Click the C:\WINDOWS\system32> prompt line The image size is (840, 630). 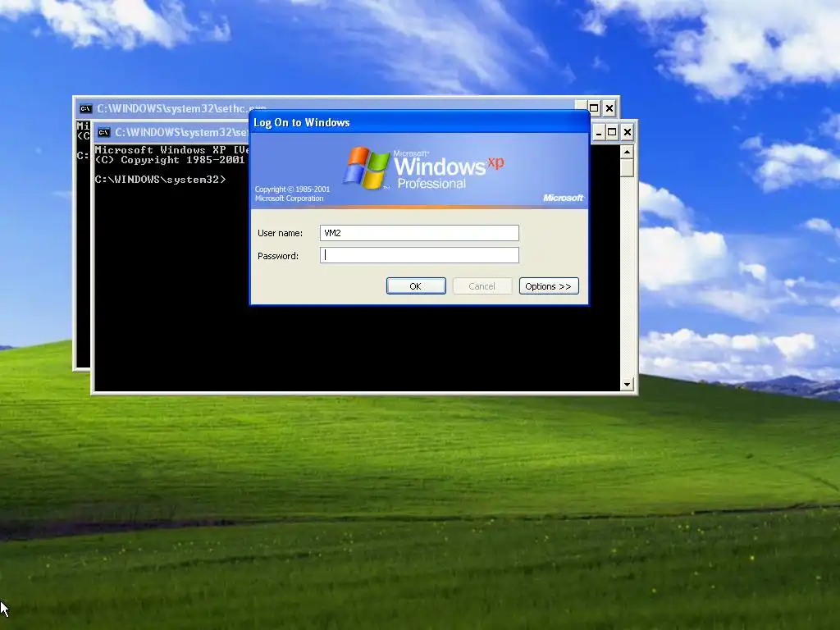coord(160,180)
